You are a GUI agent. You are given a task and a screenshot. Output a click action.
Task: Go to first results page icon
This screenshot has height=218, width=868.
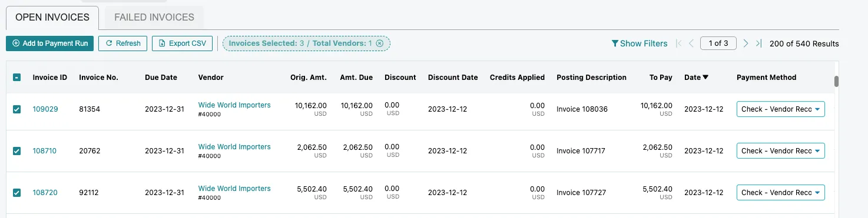[x=679, y=43]
